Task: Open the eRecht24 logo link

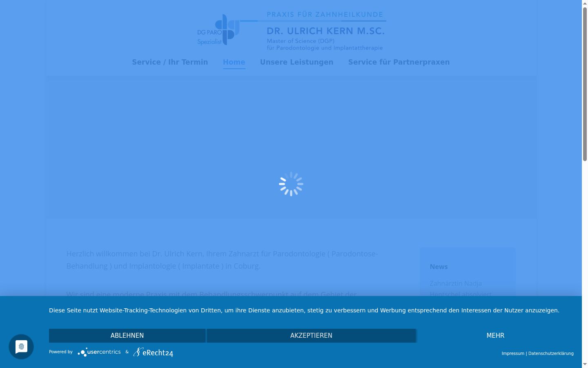Action: click(153, 352)
